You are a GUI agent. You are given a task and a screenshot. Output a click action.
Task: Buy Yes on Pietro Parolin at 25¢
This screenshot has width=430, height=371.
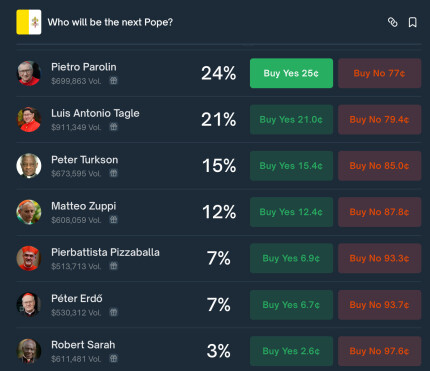[291, 73]
